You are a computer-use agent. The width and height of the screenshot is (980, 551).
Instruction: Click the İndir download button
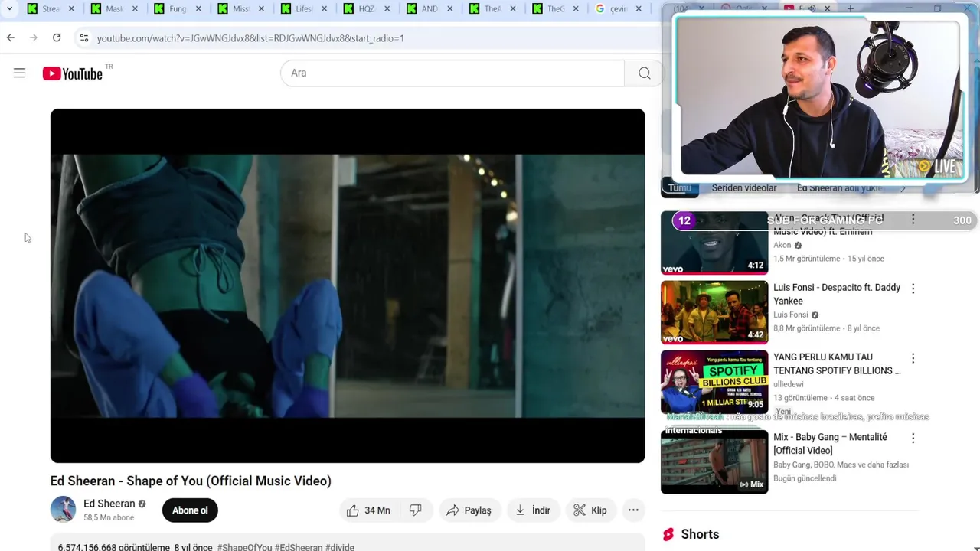click(x=533, y=510)
